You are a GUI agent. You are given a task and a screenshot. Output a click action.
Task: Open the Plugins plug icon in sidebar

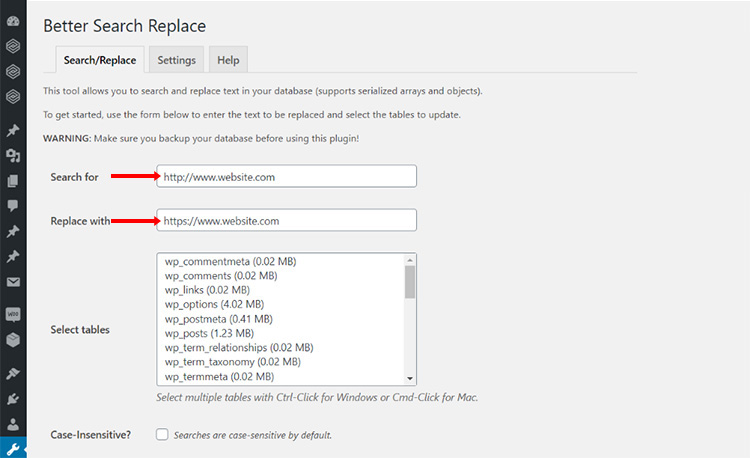(x=13, y=398)
